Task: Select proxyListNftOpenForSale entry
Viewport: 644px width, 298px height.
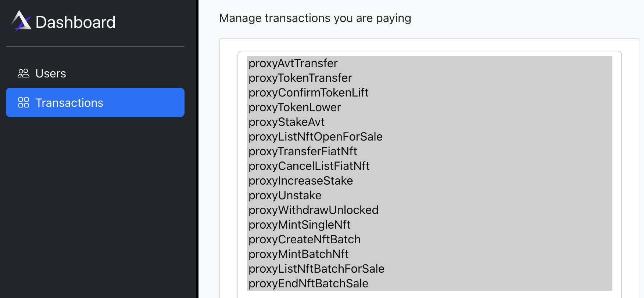Action: (316, 137)
